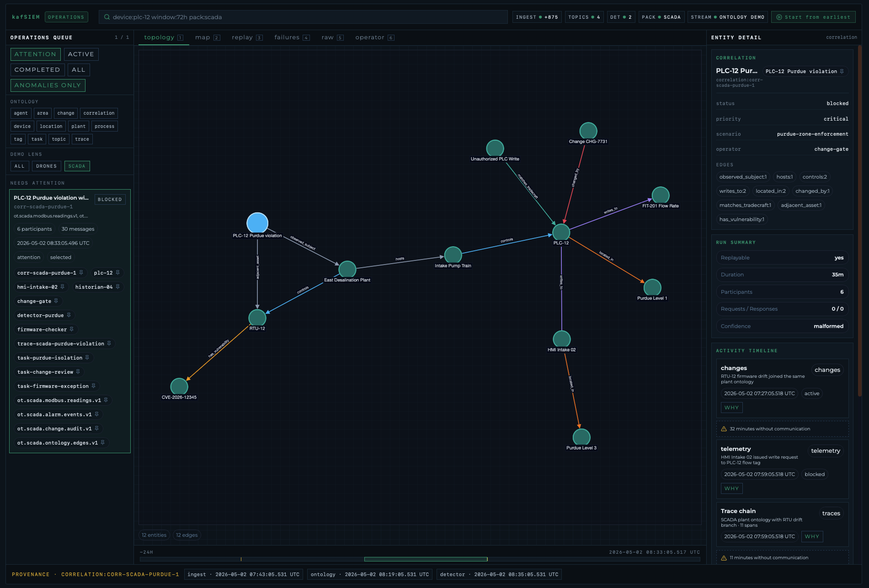
Task: Toggle the correlation ontology filter
Action: click(99, 113)
